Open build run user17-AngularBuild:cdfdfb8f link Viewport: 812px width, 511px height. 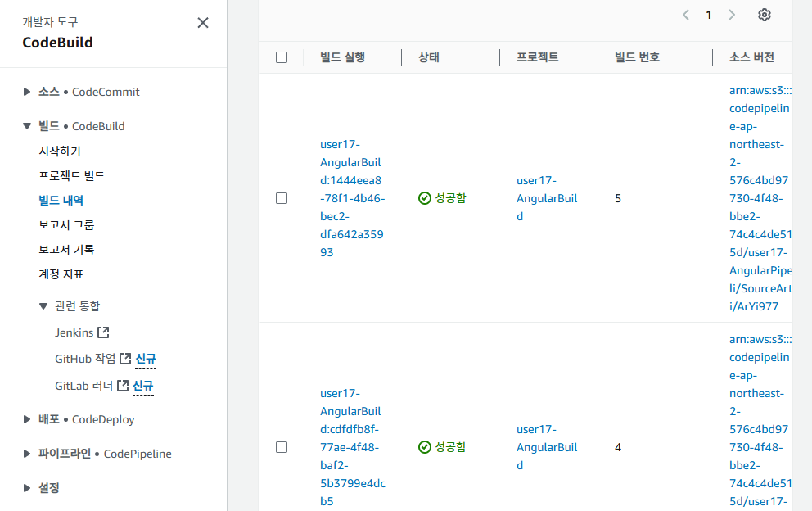pyautogui.click(x=352, y=447)
